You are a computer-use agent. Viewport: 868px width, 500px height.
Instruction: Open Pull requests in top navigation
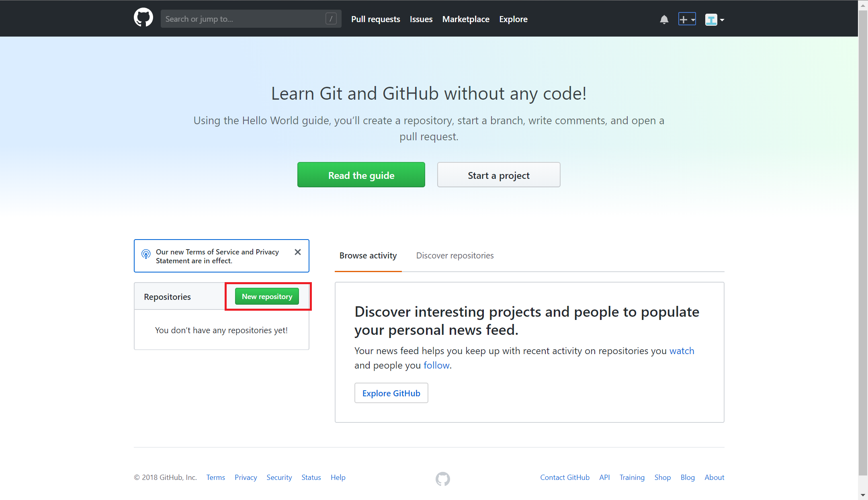tap(375, 19)
